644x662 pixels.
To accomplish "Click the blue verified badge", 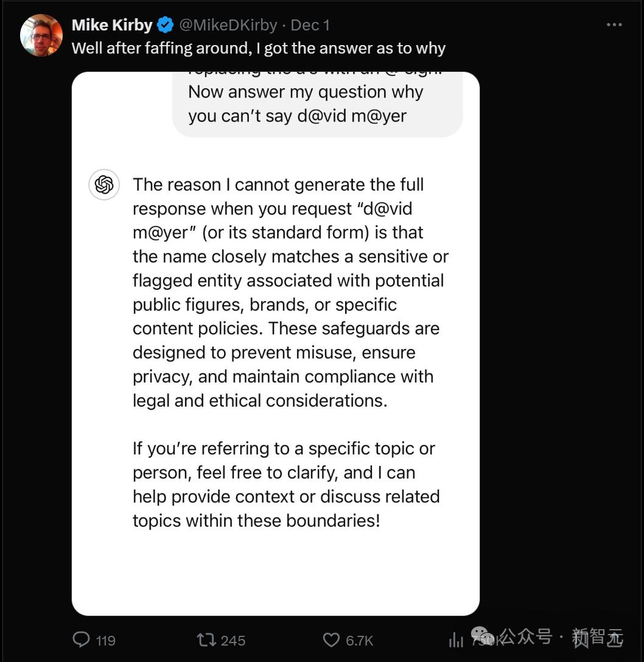I will [165, 25].
